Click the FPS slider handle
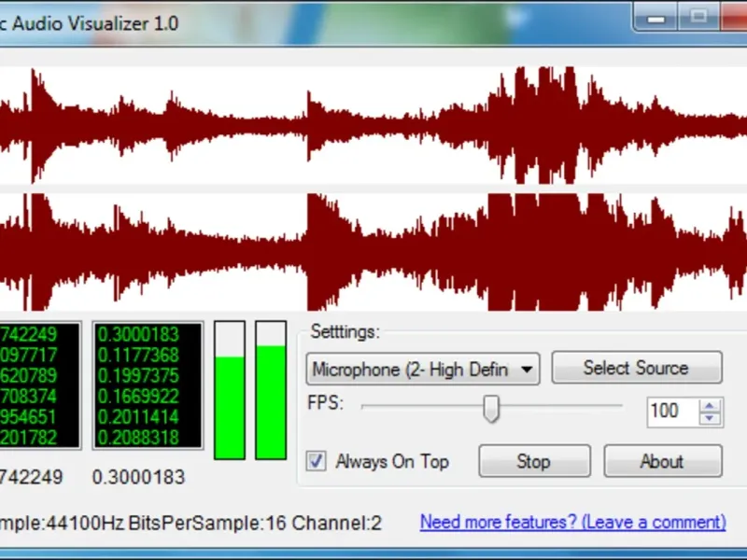This screenshot has height=560, width=747. 491,409
